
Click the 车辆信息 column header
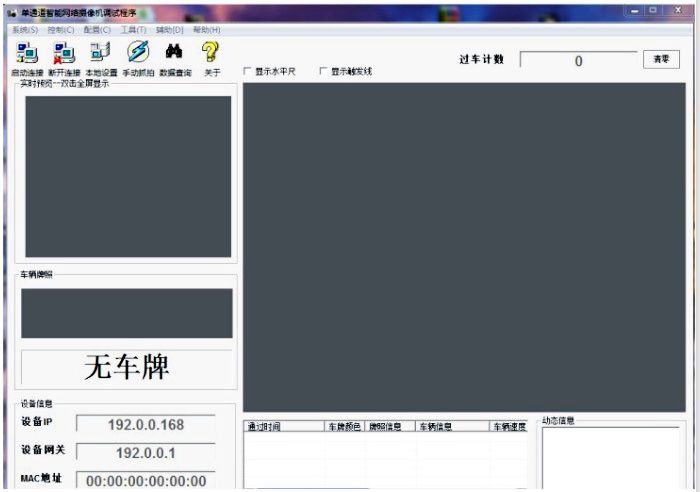pyautogui.click(x=452, y=426)
